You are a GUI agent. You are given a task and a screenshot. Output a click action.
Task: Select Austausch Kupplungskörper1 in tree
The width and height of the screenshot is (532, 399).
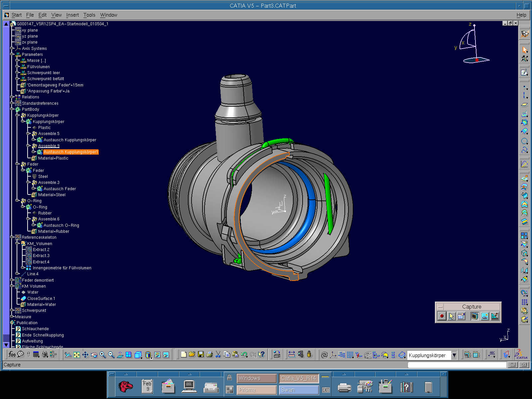pyautogui.click(x=71, y=152)
